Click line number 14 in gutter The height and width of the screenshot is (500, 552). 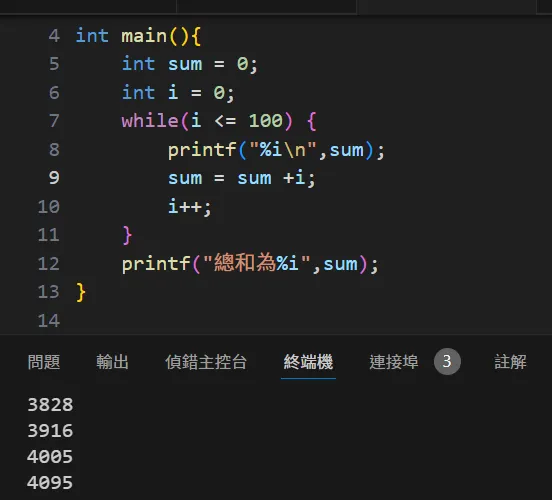(49, 321)
